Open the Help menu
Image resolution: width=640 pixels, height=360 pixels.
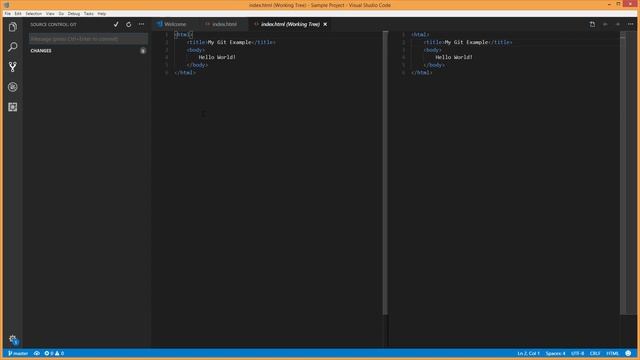tap(102, 13)
